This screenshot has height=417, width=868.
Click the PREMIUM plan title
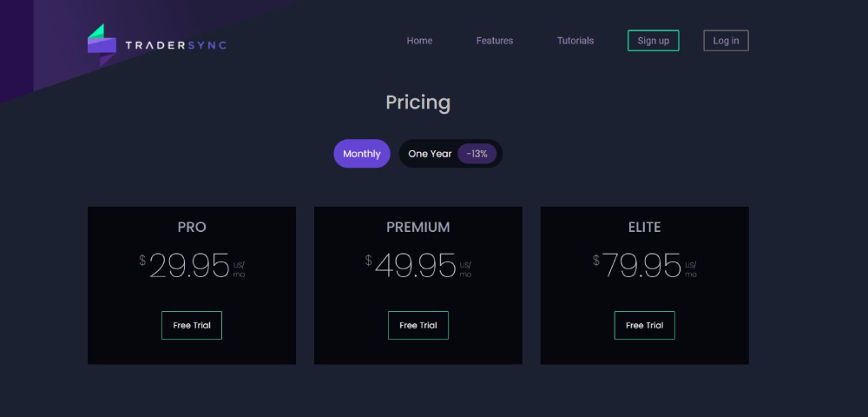pyautogui.click(x=418, y=228)
